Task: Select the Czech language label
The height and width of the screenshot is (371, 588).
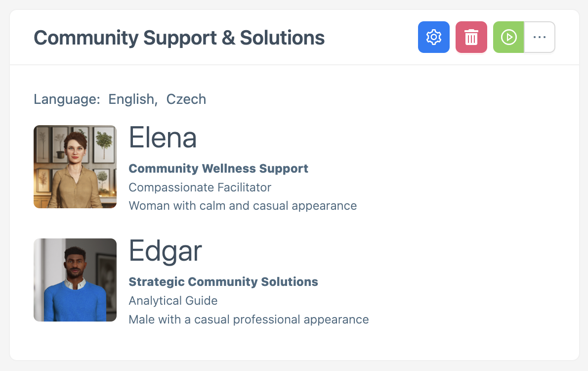Action: click(186, 99)
